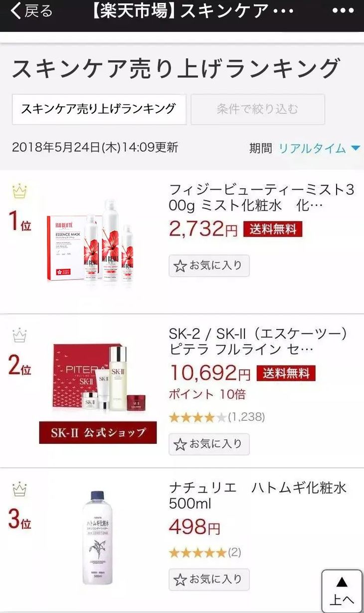
Task: Toggle お気に入り for ハトムギ化粧水
Action: pos(209,579)
